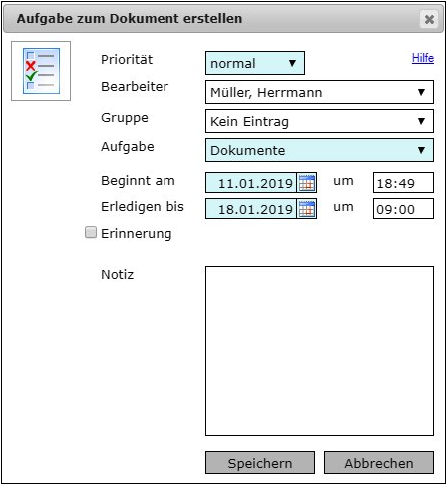Screen dimensions: 448x488
Task: Click inside the Notiz text area
Action: pos(319,351)
